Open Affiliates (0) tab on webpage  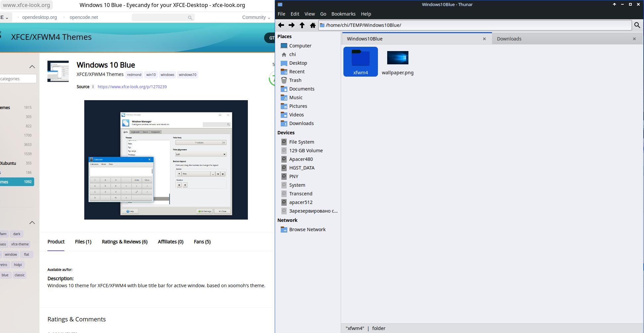tap(171, 242)
